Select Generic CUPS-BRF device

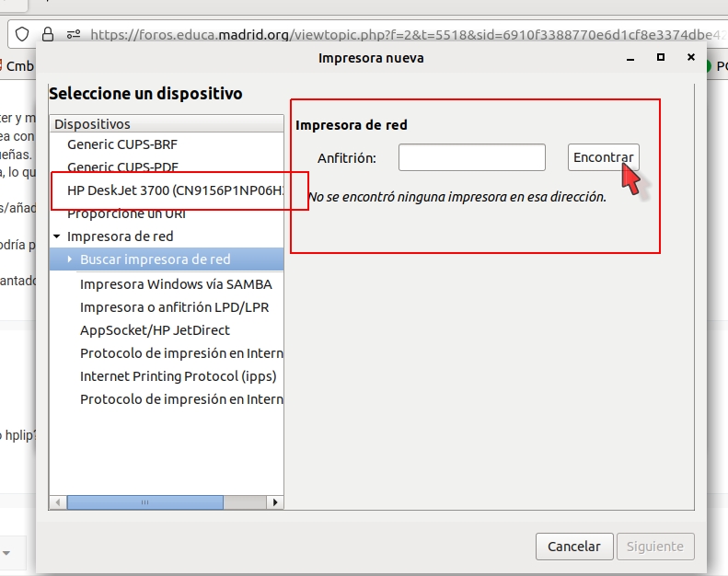coord(122,144)
